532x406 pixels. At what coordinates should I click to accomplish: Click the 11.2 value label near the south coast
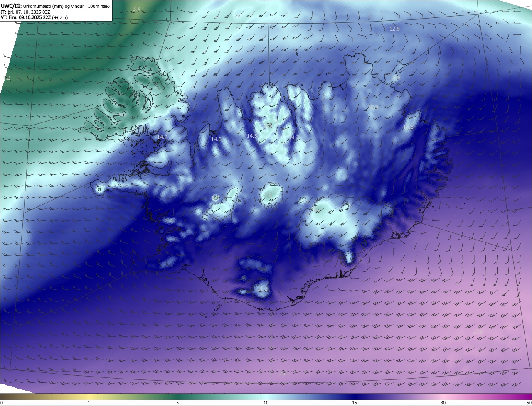[263, 289]
